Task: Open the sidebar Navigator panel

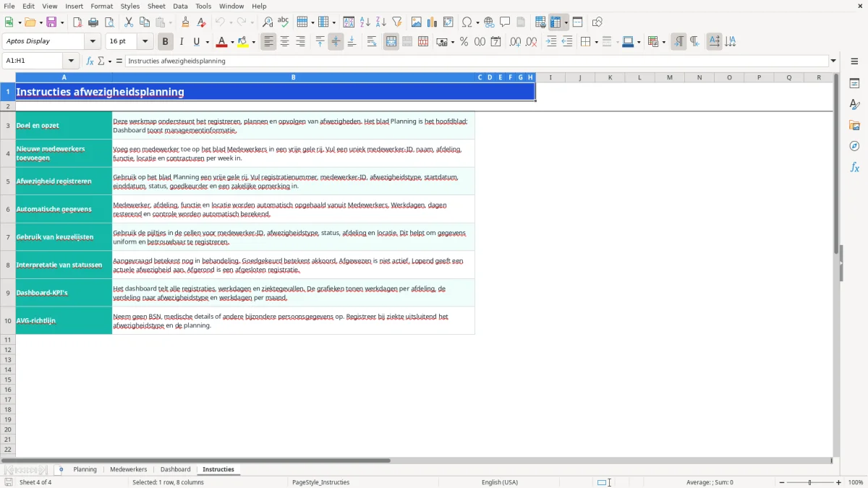Action: pyautogui.click(x=854, y=146)
